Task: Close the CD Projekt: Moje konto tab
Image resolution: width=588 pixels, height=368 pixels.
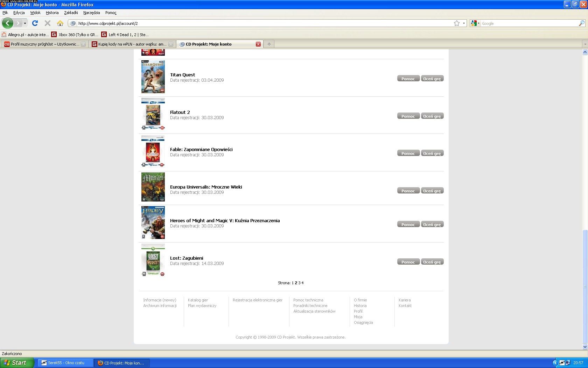Action: pyautogui.click(x=258, y=44)
